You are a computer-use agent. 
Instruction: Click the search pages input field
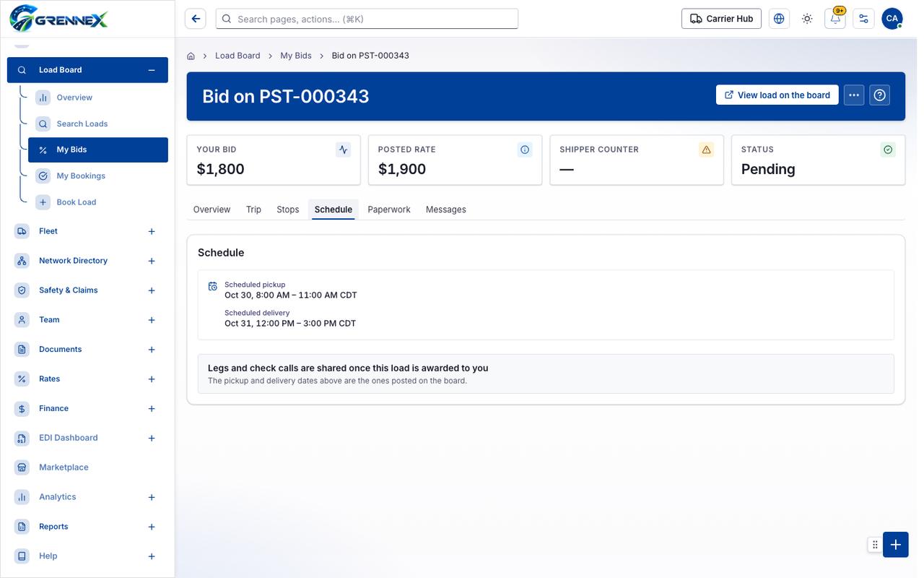(367, 19)
